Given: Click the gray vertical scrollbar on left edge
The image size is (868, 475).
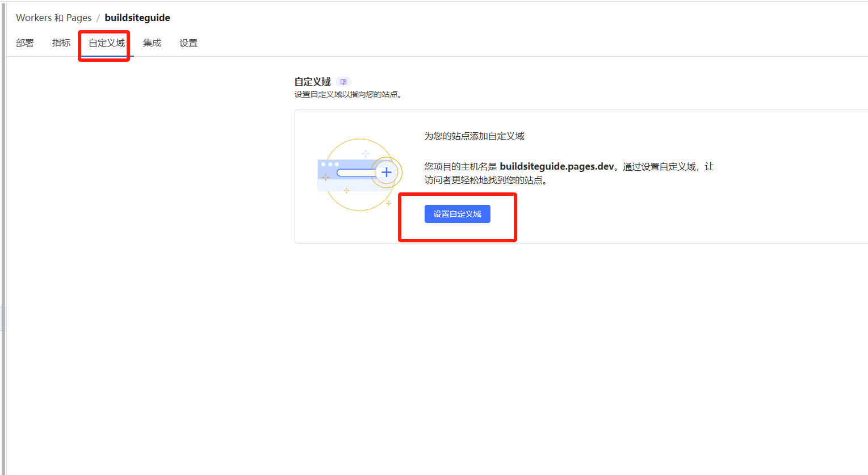Looking at the screenshot, I should (3, 227).
